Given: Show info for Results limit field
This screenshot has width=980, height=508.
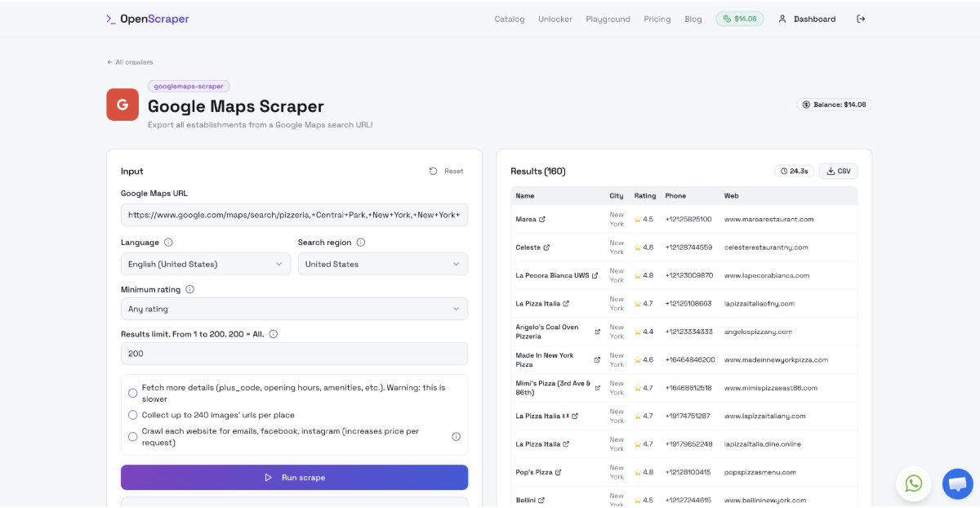Looking at the screenshot, I should [273, 334].
